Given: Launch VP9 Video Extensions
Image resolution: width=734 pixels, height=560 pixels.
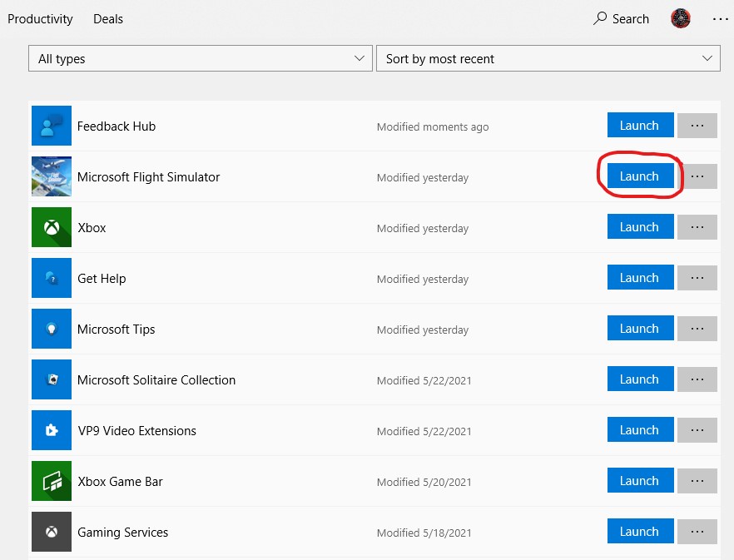Looking at the screenshot, I should (x=641, y=429).
